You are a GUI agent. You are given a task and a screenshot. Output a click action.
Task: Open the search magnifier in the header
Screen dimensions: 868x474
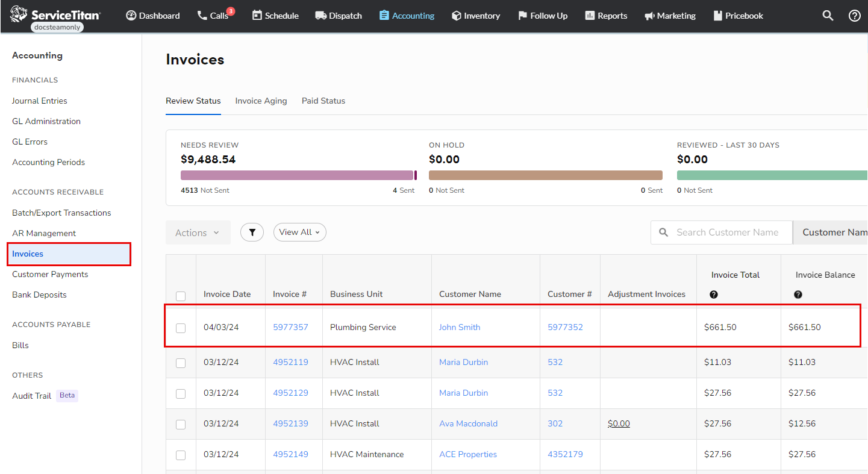click(828, 16)
